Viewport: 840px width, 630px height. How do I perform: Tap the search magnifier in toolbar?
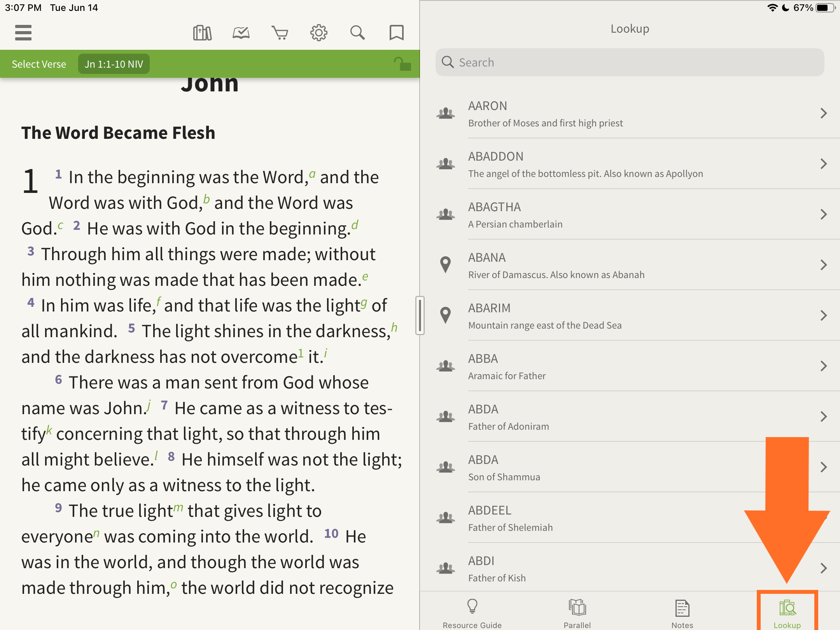pos(358,33)
